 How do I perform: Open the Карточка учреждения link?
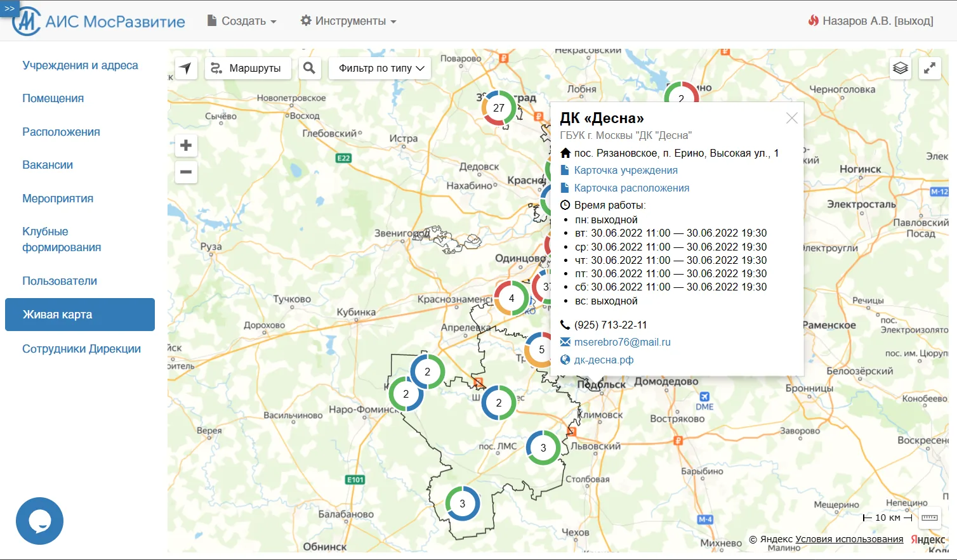point(625,169)
